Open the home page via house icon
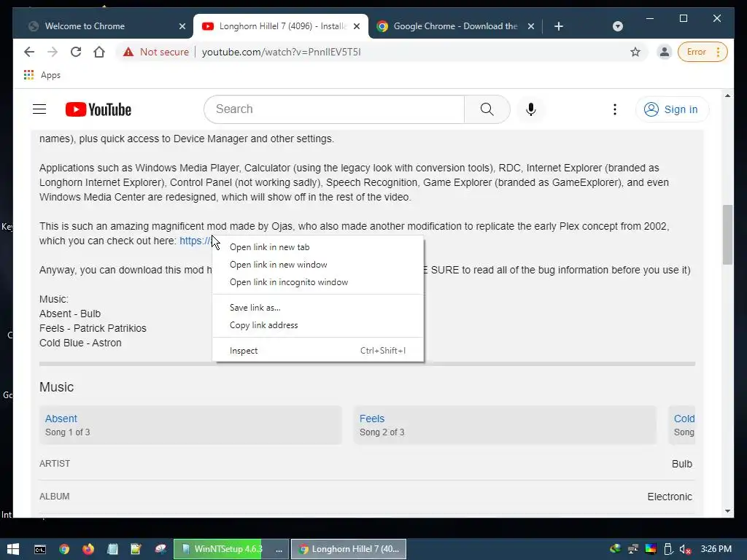Viewport: 747px width, 560px height. click(99, 52)
